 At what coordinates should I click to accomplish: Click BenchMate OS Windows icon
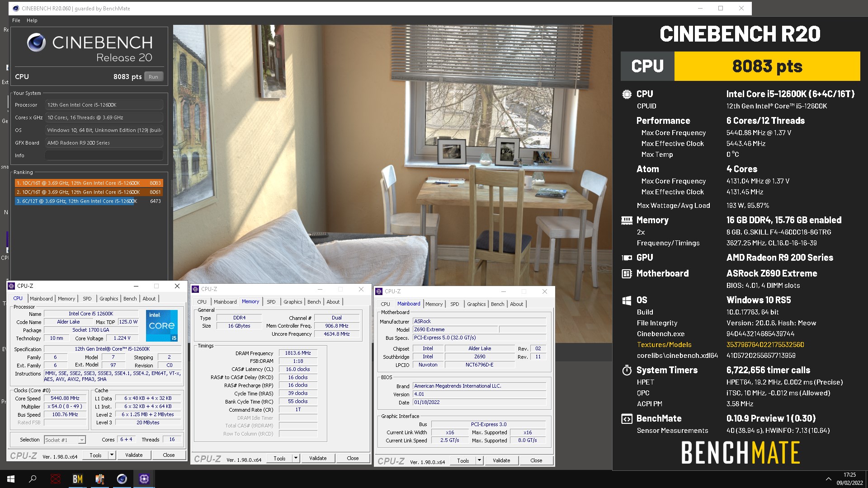click(627, 300)
